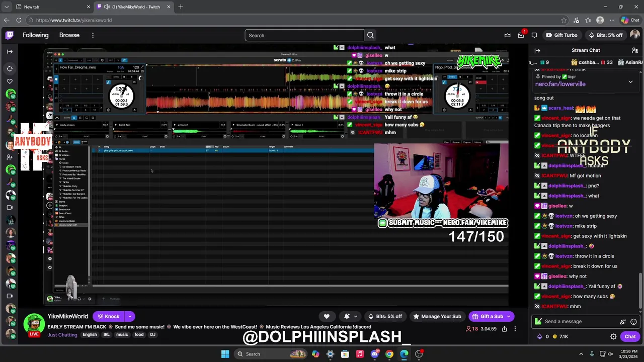The image size is (644, 362).
Task: Open the notifications inbox icon
Action: pos(521,35)
